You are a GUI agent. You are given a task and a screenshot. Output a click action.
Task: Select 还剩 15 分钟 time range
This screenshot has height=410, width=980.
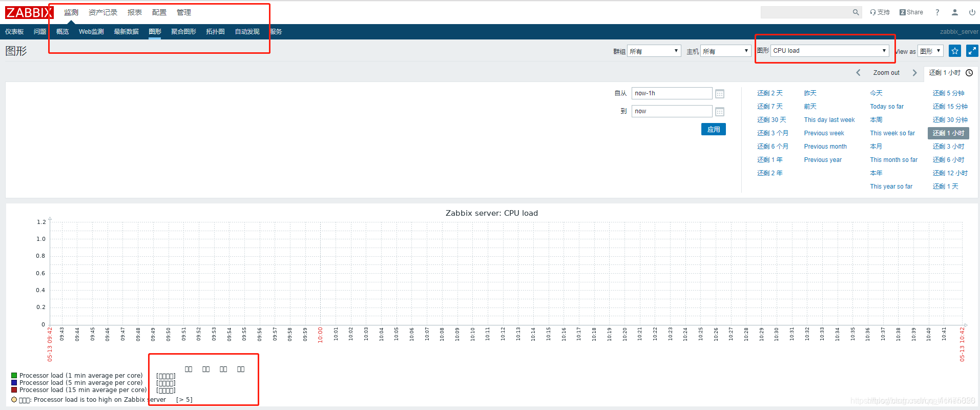click(x=950, y=107)
